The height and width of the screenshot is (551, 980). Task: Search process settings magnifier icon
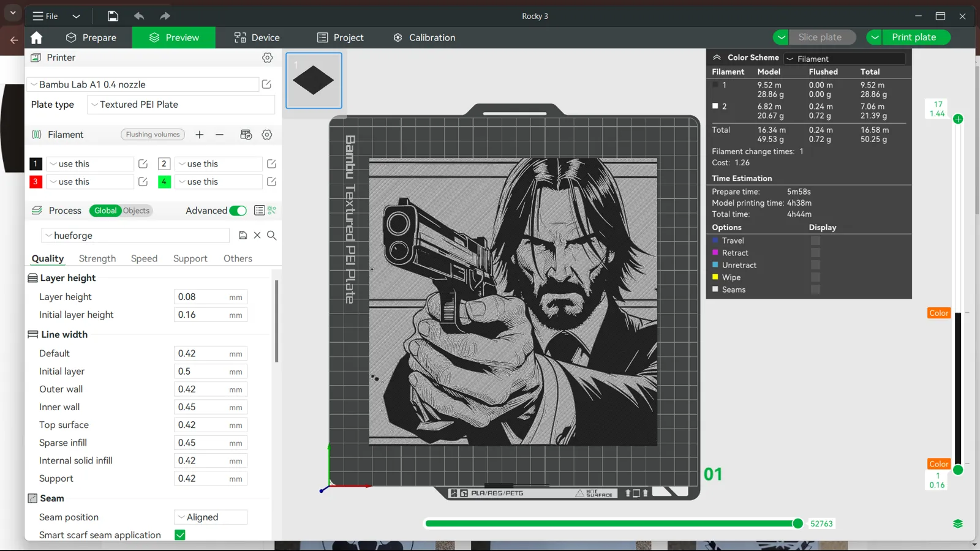click(x=272, y=236)
